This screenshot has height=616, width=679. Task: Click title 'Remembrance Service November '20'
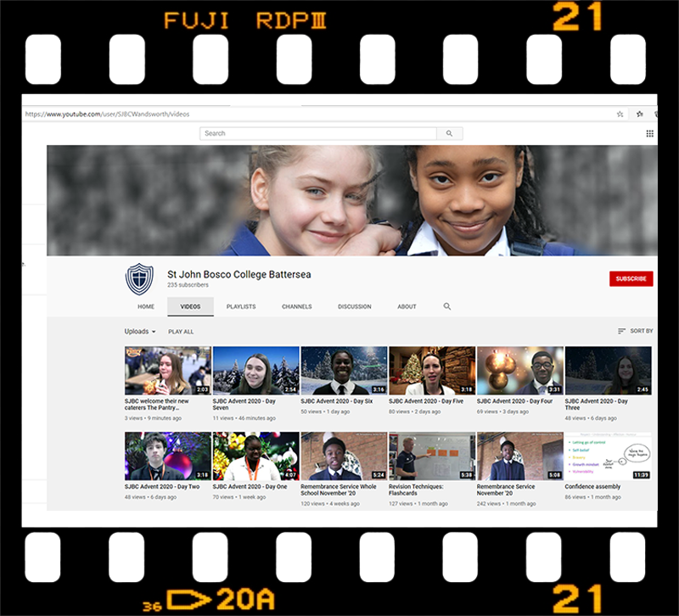(x=506, y=490)
